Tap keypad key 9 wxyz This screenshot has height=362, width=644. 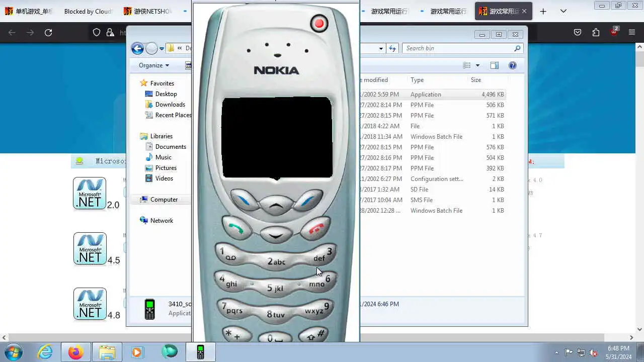[x=317, y=308]
